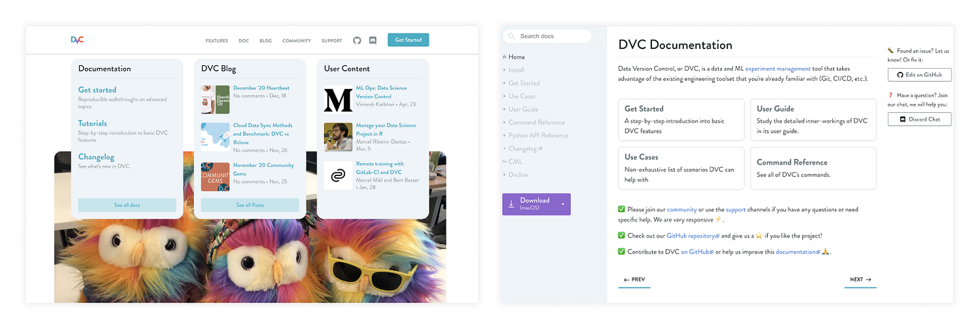Screen dimensions: 980x329
Task: Open the User Guide card in DVC Documentation
Action: point(813,120)
